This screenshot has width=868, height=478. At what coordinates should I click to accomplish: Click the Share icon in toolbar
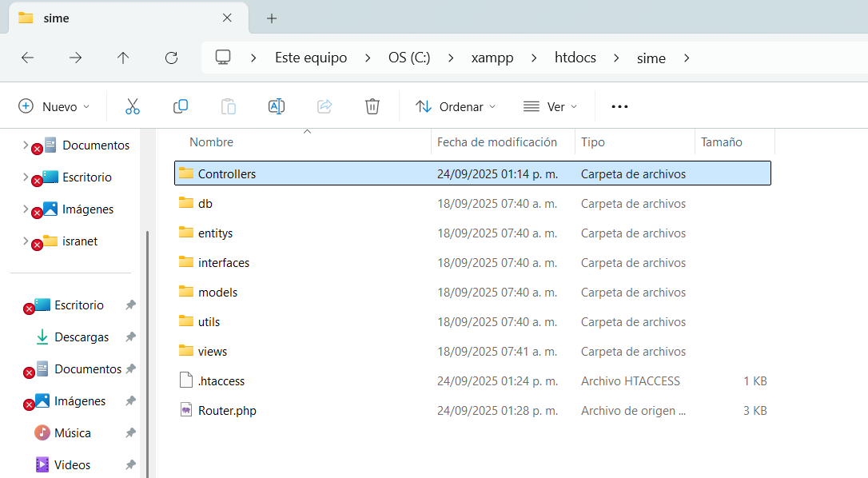pyautogui.click(x=325, y=106)
